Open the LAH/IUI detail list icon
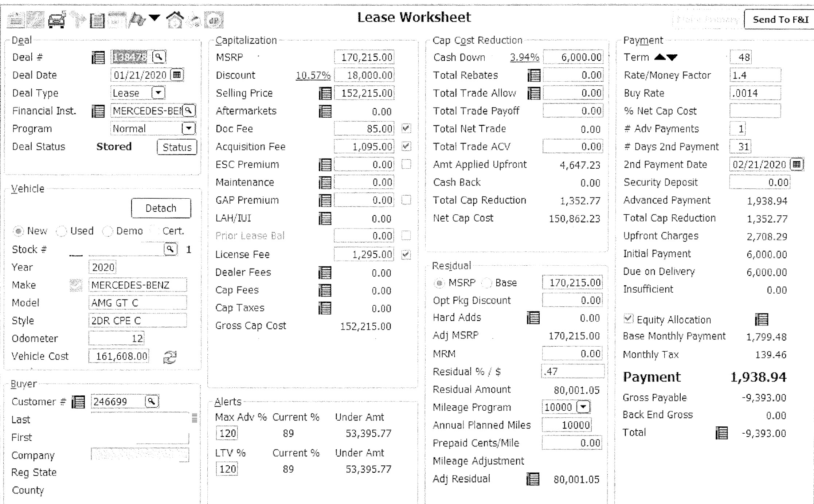This screenshot has width=814, height=504. point(325,218)
